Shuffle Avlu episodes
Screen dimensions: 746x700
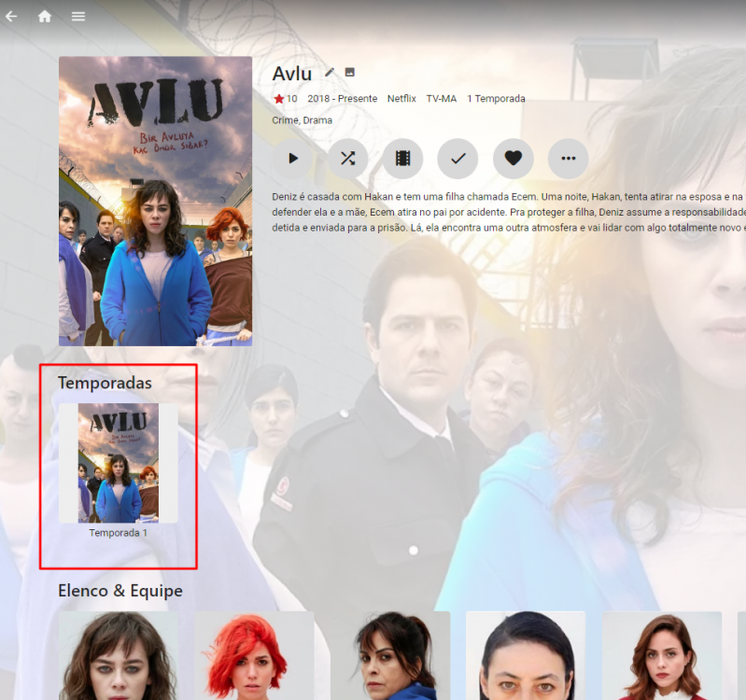coord(347,159)
